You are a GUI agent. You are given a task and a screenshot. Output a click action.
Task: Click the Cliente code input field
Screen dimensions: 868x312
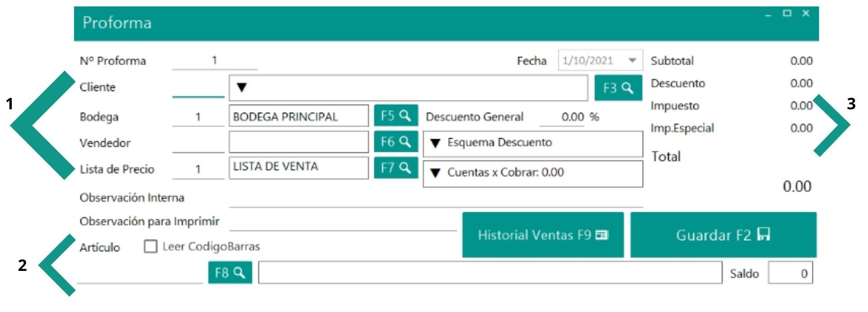tap(198, 88)
